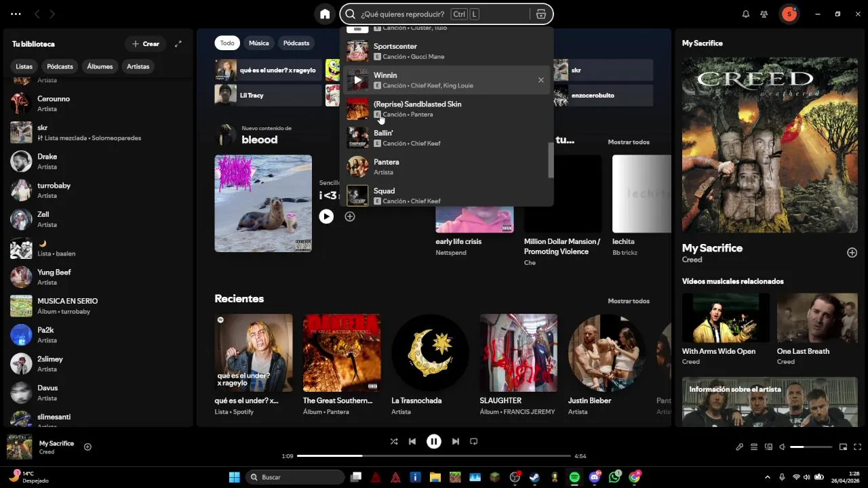
Task: Open Pantera artist search result
Action: click(447, 167)
